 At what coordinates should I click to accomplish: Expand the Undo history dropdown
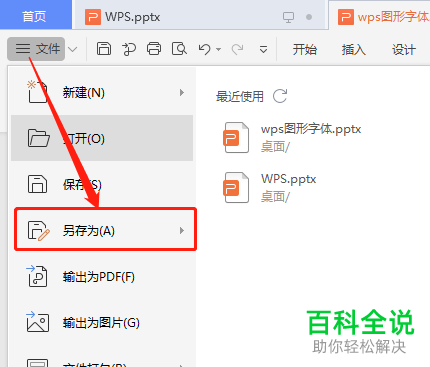tap(219, 49)
